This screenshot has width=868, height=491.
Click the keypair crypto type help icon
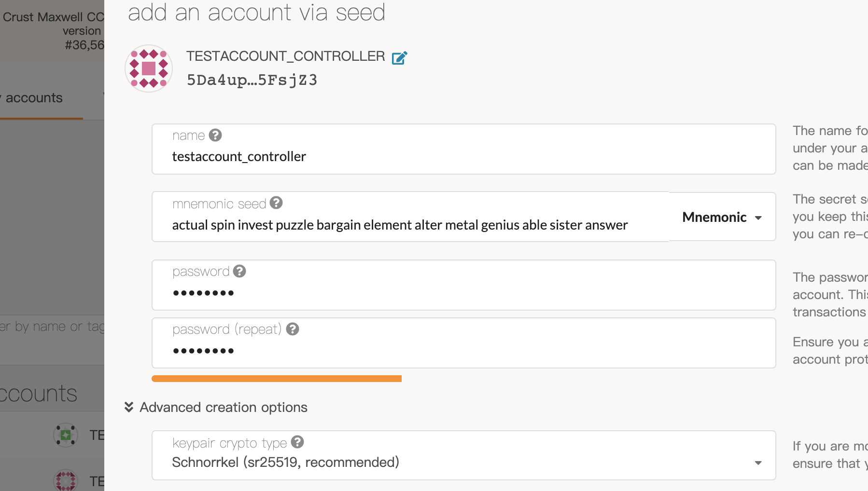click(x=297, y=442)
